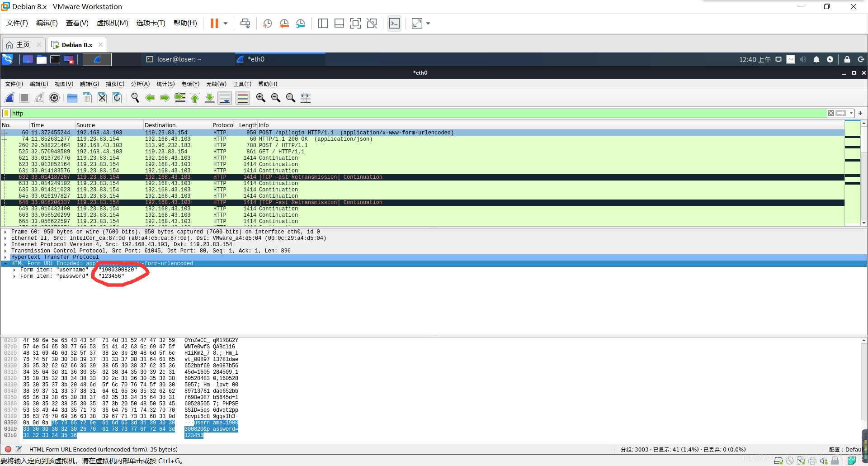Open Wireshark 统计(S) menu
This screenshot has width=868, height=466.
tap(165, 84)
